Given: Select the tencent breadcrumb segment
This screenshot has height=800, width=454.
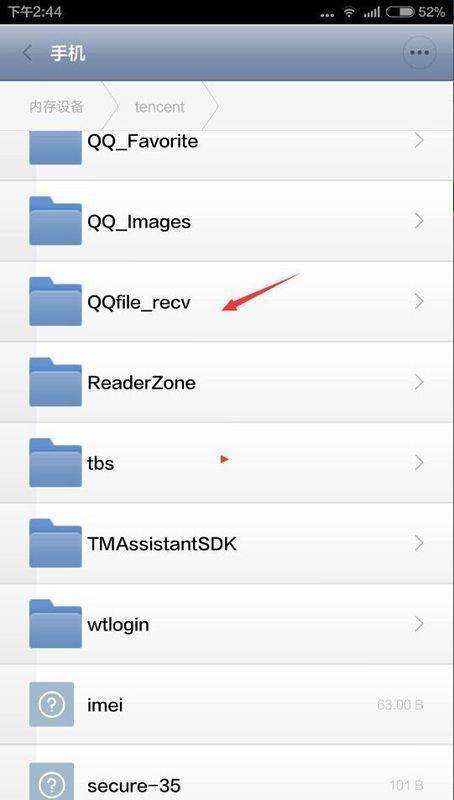Looking at the screenshot, I should [x=160, y=107].
